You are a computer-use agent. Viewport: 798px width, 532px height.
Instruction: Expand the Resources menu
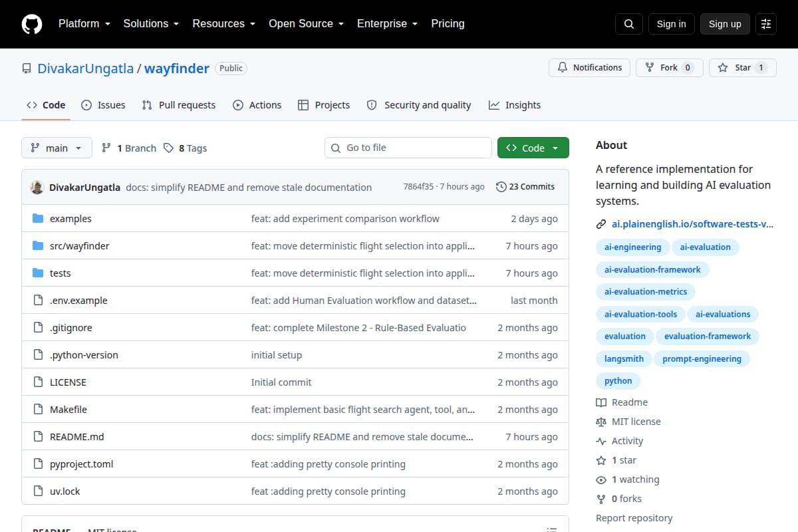[x=223, y=23]
